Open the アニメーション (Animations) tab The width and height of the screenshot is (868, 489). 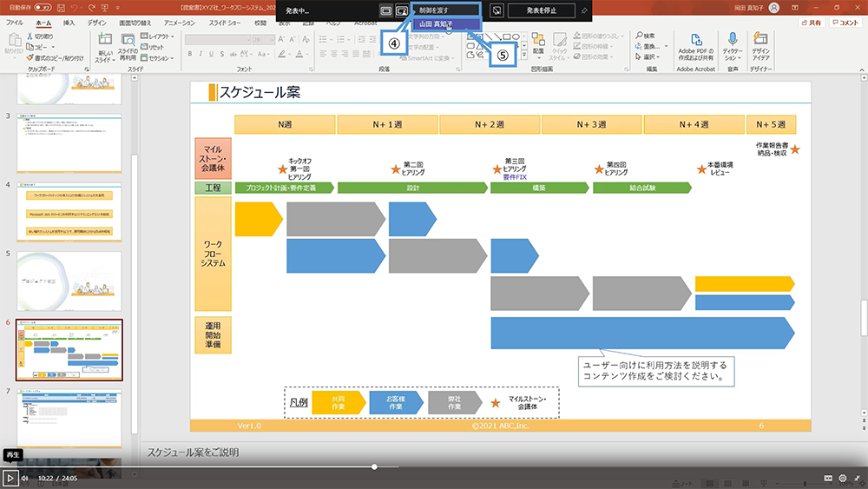[x=180, y=23]
